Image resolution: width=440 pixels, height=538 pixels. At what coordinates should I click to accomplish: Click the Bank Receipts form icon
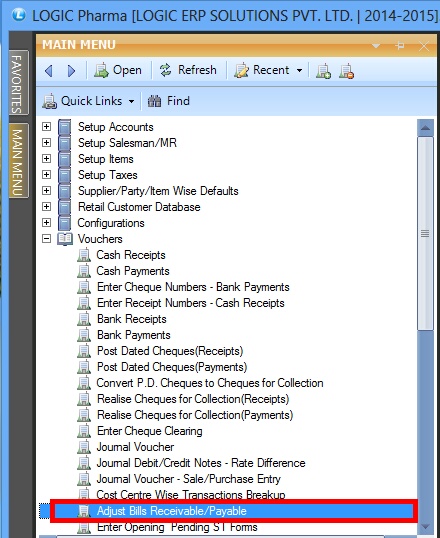pyautogui.click(x=84, y=319)
